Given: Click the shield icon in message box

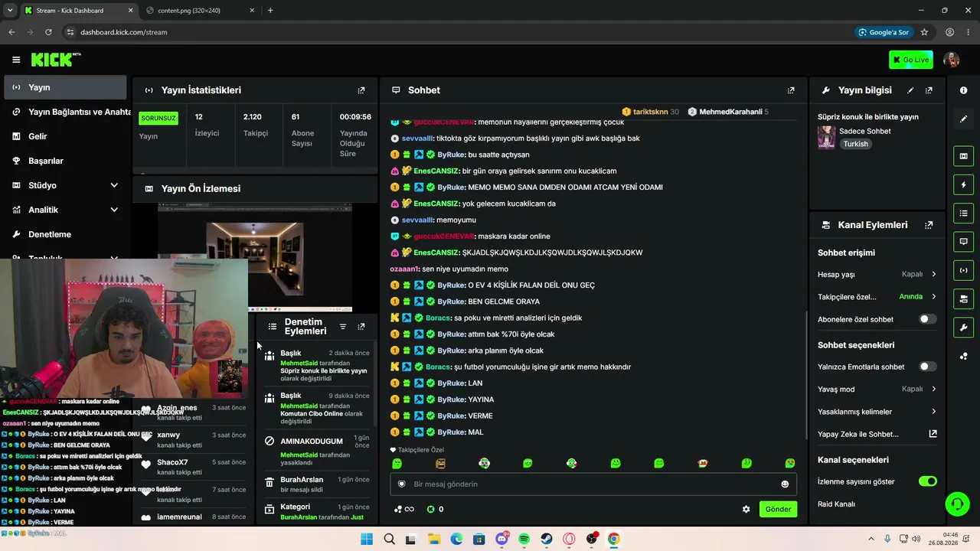Looking at the screenshot, I should coord(401,484).
